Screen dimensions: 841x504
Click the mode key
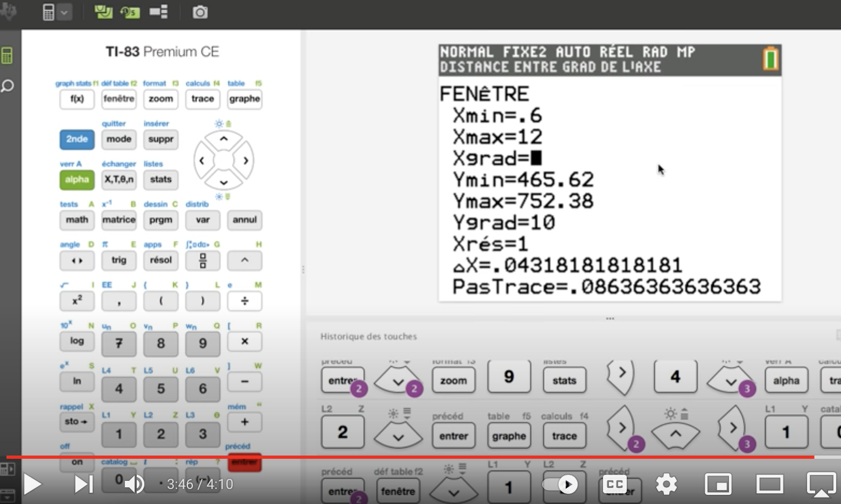point(119,139)
